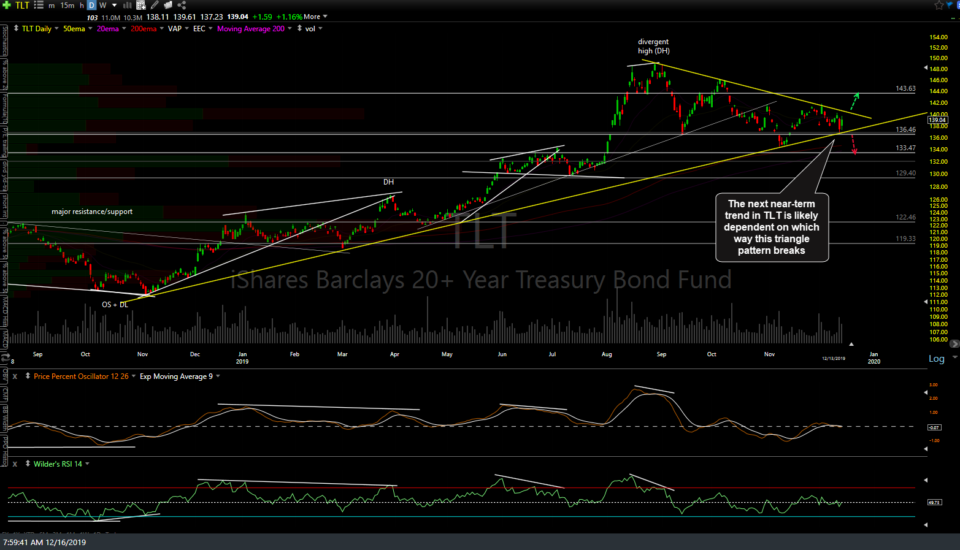
Task: Toggle the Log scale button
Action: click(936, 358)
